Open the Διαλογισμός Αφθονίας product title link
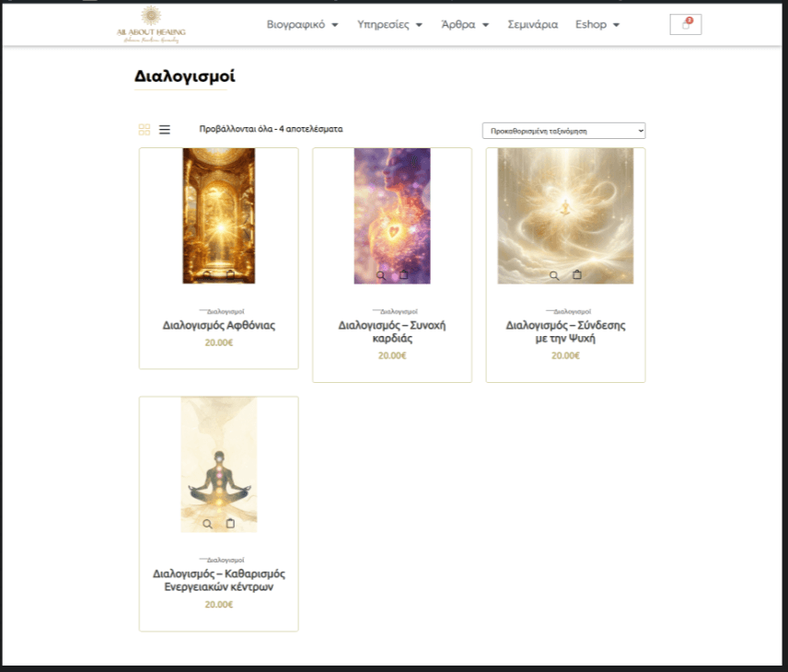 tap(219, 325)
